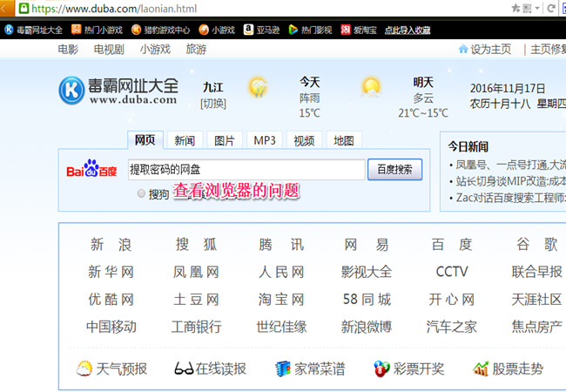Click the 2016年11月17日 date text
The height and width of the screenshot is (392, 566).
(507, 89)
